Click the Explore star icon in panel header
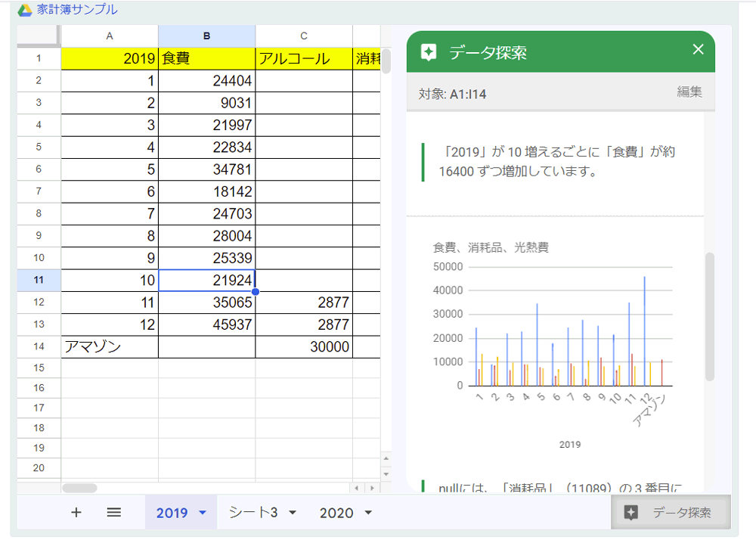 pyautogui.click(x=429, y=52)
